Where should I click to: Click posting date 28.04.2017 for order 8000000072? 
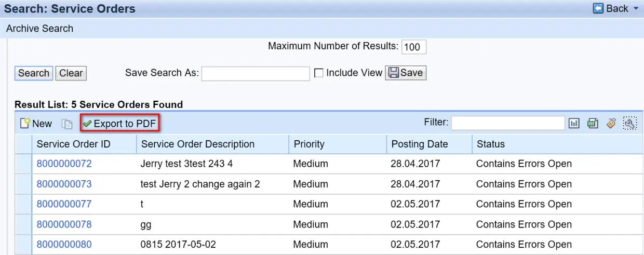click(x=415, y=164)
